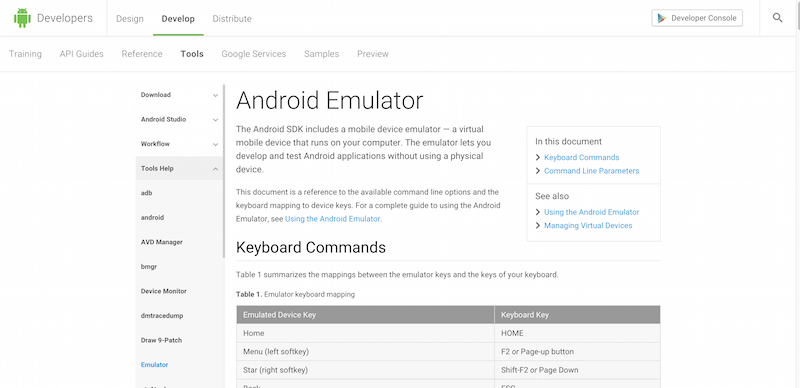Expand the Download sidebar section chevron
The image size is (800, 388).
(x=215, y=95)
